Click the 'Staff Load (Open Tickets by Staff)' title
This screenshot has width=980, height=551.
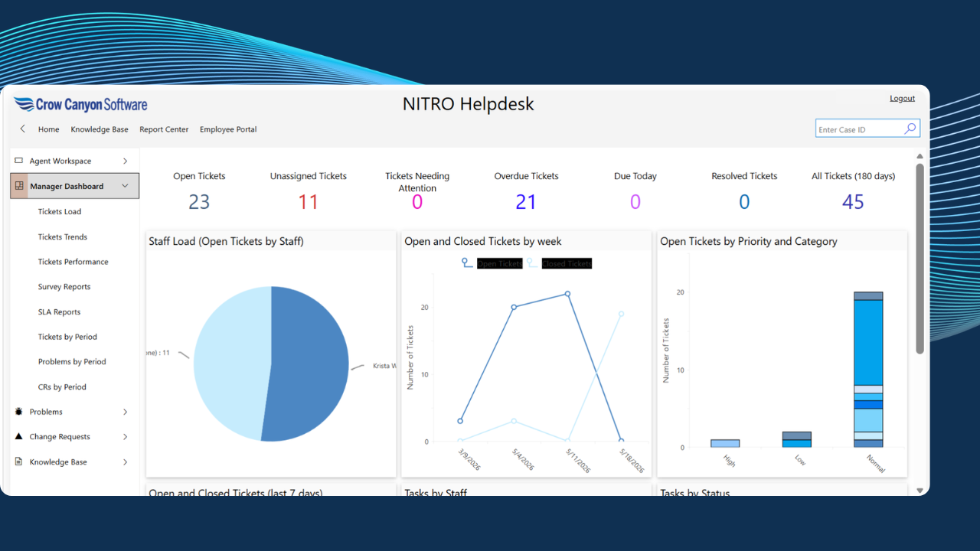pos(226,241)
